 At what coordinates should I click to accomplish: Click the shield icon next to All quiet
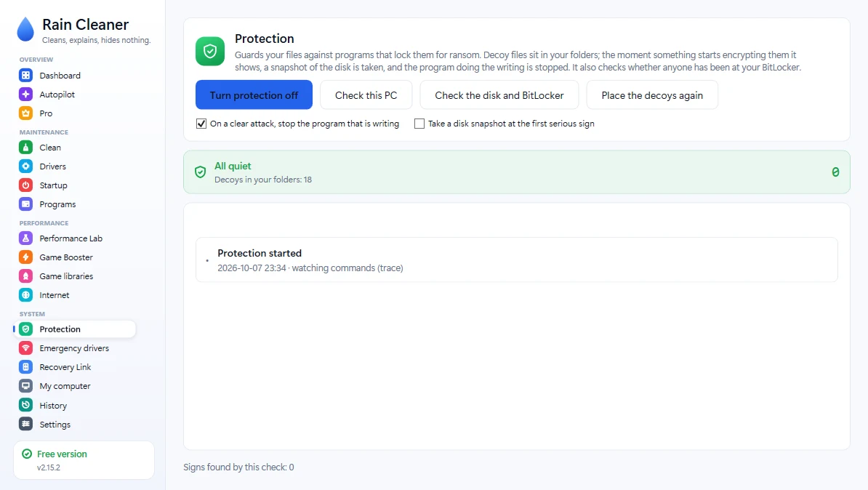201,172
